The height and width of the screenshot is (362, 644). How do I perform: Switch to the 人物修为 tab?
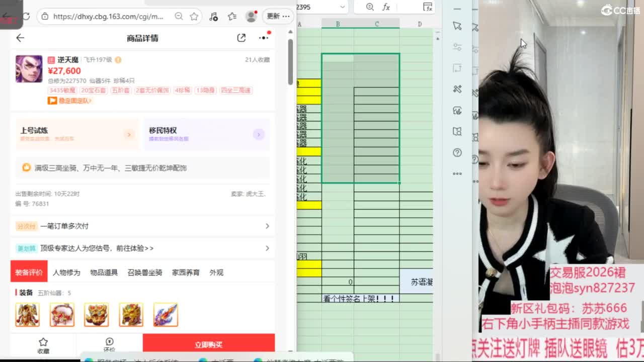(66, 273)
